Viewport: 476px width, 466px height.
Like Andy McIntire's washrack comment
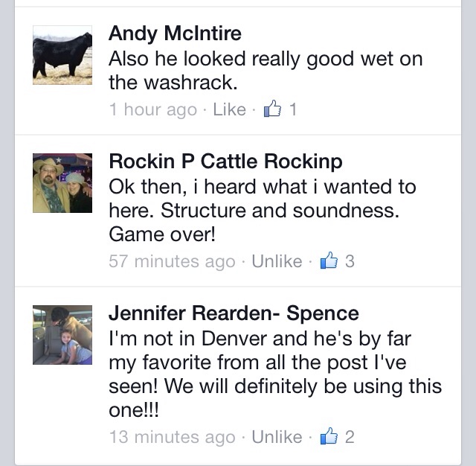pyautogui.click(x=229, y=109)
